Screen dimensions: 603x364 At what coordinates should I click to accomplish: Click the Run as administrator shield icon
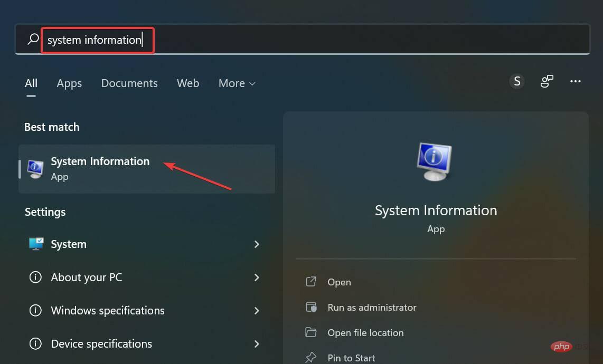click(312, 307)
